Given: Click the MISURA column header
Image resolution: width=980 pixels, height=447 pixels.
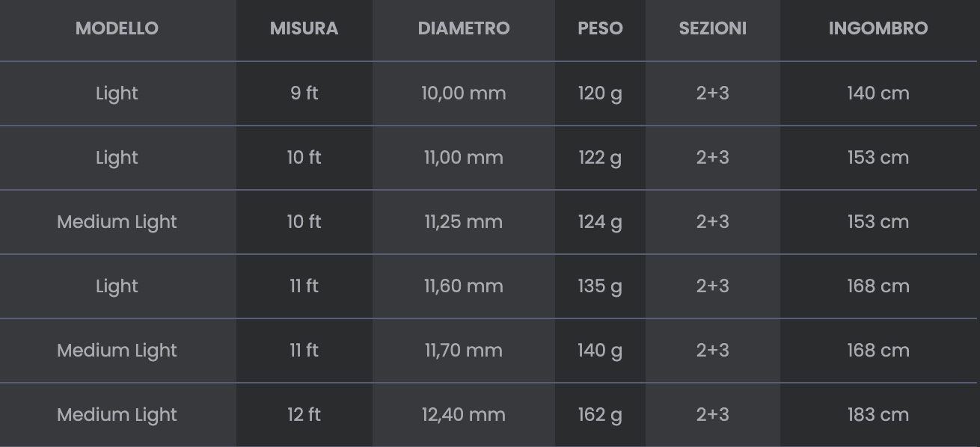Looking at the screenshot, I should point(304,28).
